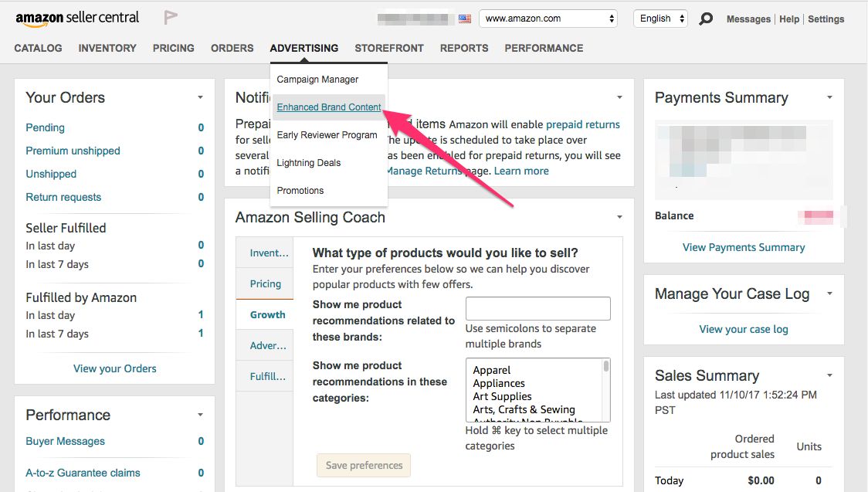Click Seller Fulfilled last 7 days count
Screen dimensions: 868x492
click(x=201, y=263)
